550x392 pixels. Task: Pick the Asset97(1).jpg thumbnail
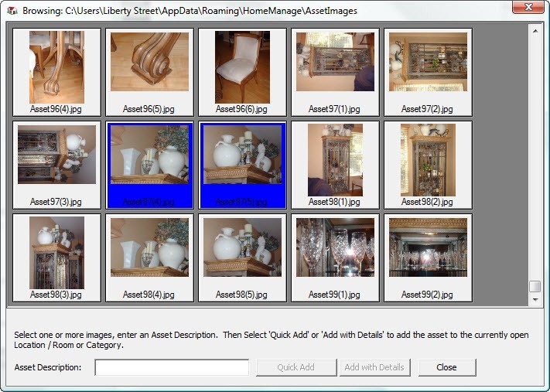tap(335, 72)
